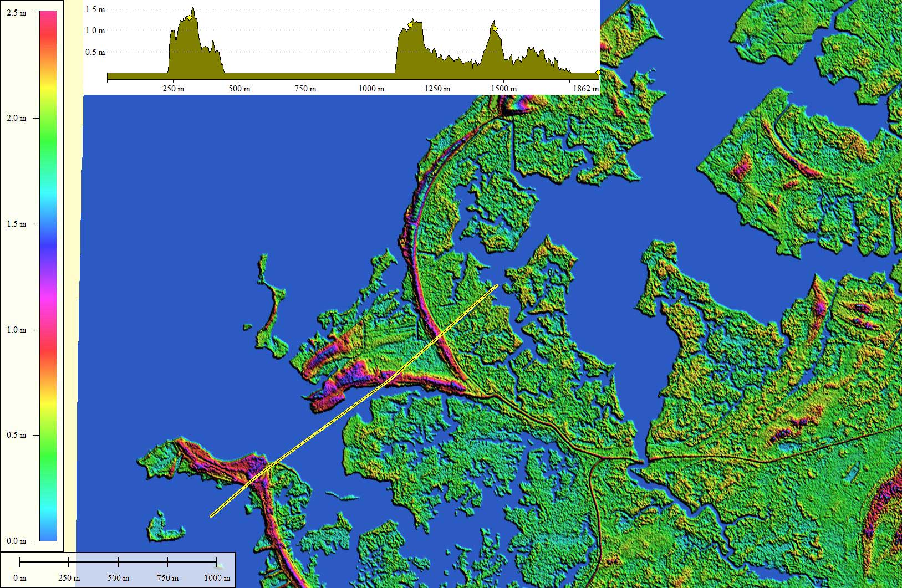This screenshot has width=902, height=588.
Task: Click the 1000 m label on the profile axis
Action: coord(371,89)
